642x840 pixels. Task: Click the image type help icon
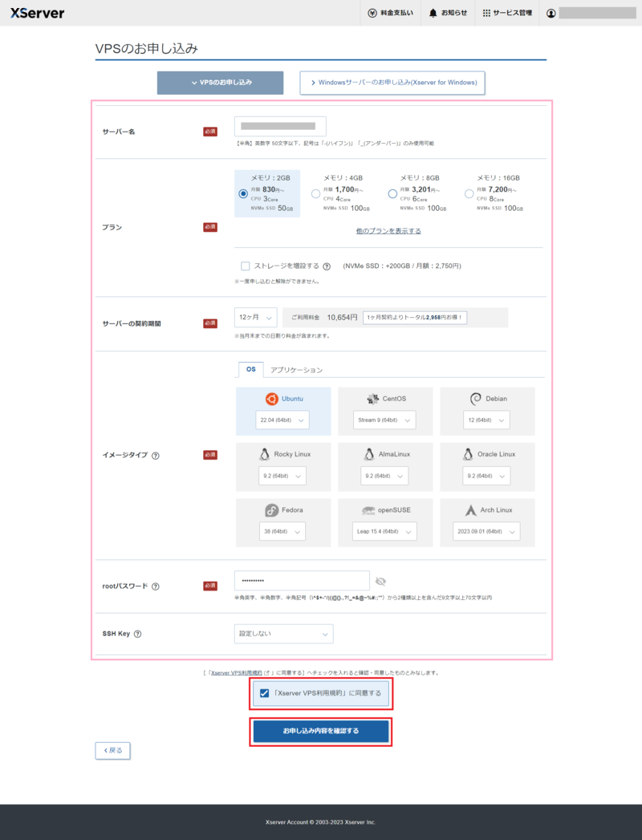[156, 456]
